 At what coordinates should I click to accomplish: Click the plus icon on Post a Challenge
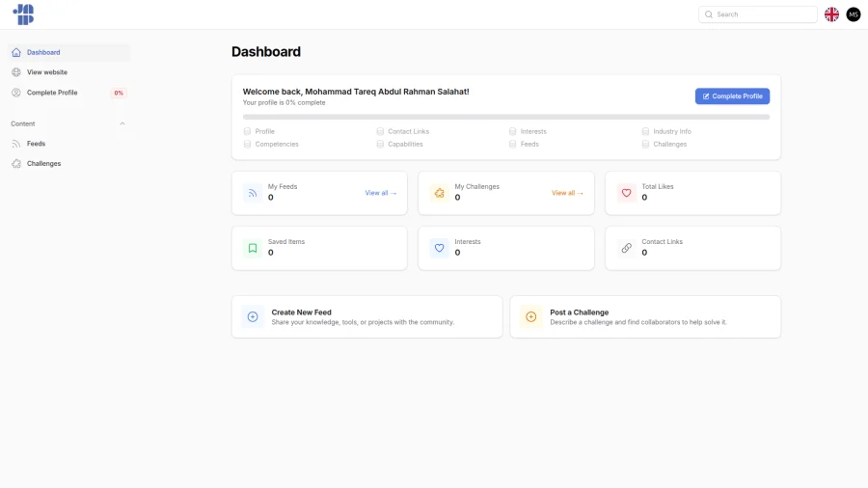(530, 317)
